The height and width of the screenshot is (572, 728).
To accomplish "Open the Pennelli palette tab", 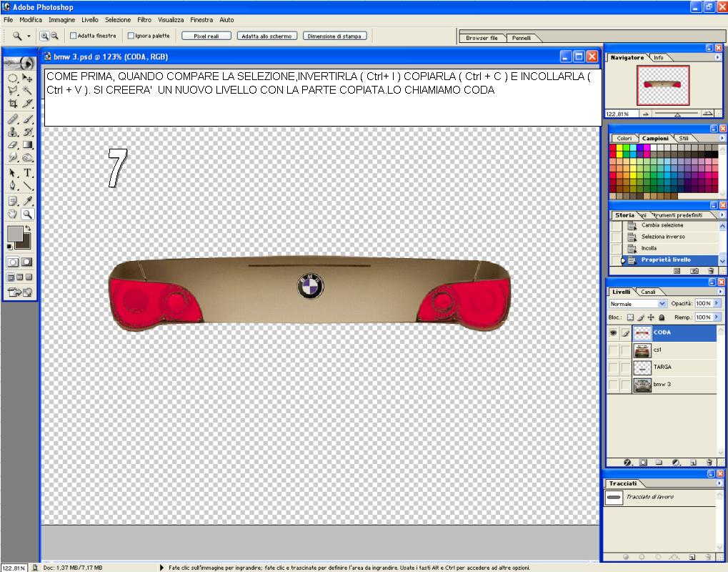I will pyautogui.click(x=522, y=38).
